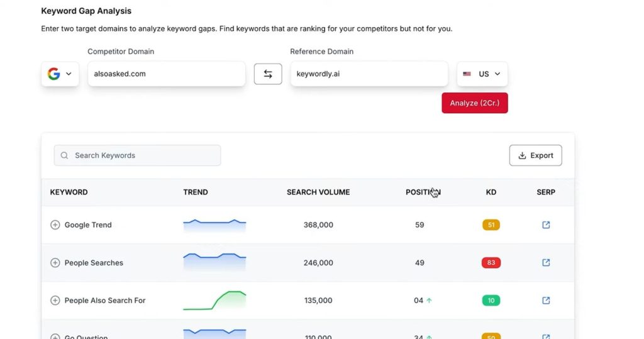Image resolution: width=644 pixels, height=339 pixels.
Task: Expand the People Searches keyword row
Action: pos(55,263)
